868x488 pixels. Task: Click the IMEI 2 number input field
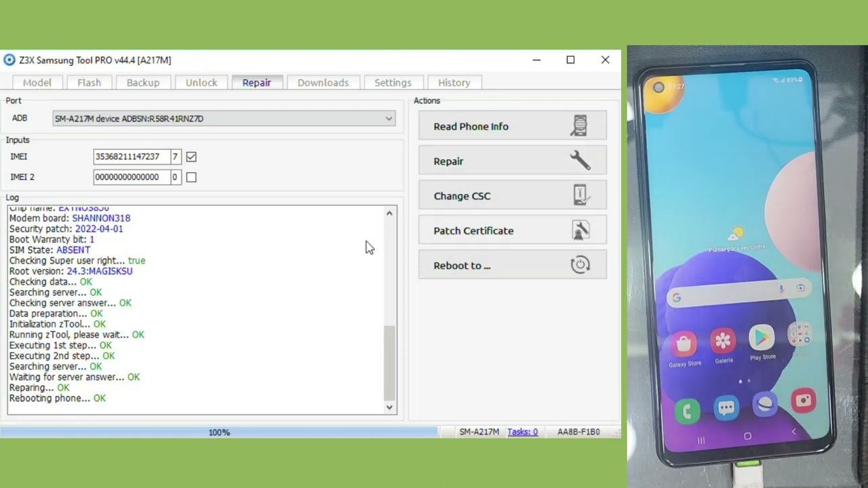point(132,177)
